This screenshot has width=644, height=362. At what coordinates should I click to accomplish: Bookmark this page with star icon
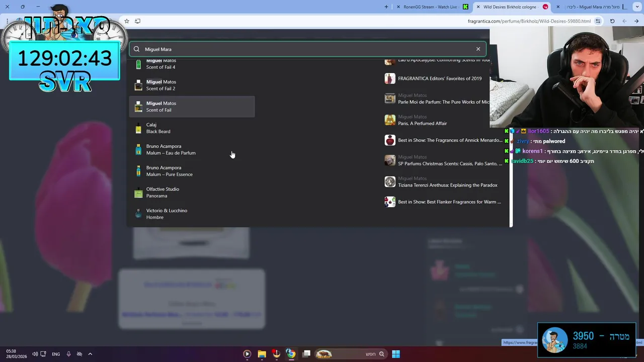127,21
